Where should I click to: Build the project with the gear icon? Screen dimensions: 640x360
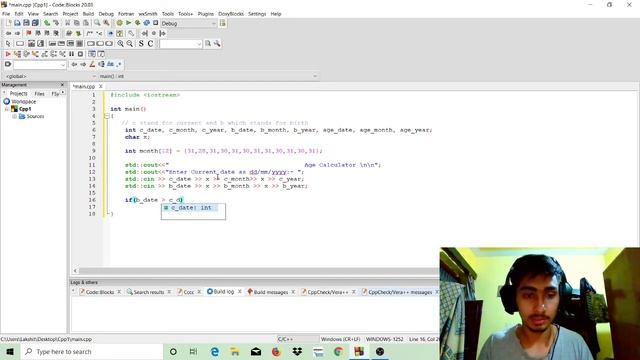(120, 23)
